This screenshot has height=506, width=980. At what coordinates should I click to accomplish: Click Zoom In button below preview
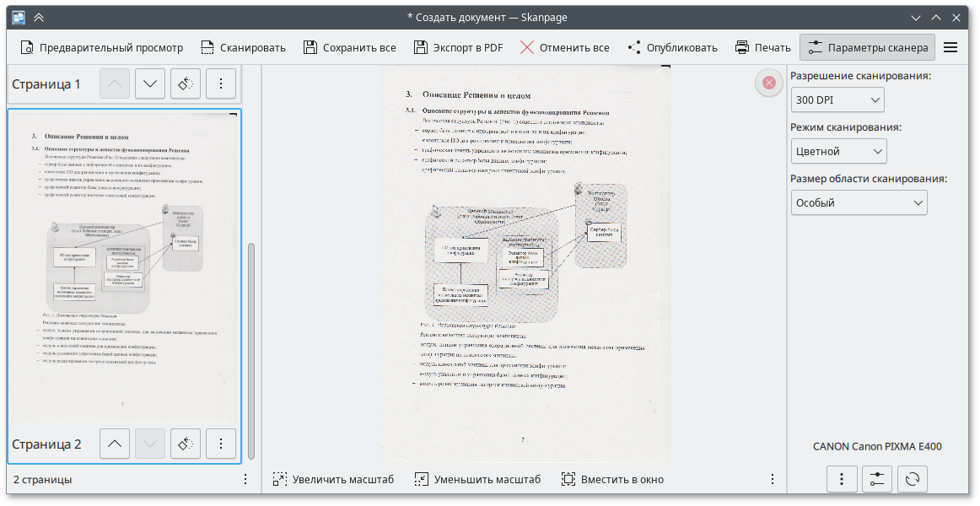click(333, 479)
